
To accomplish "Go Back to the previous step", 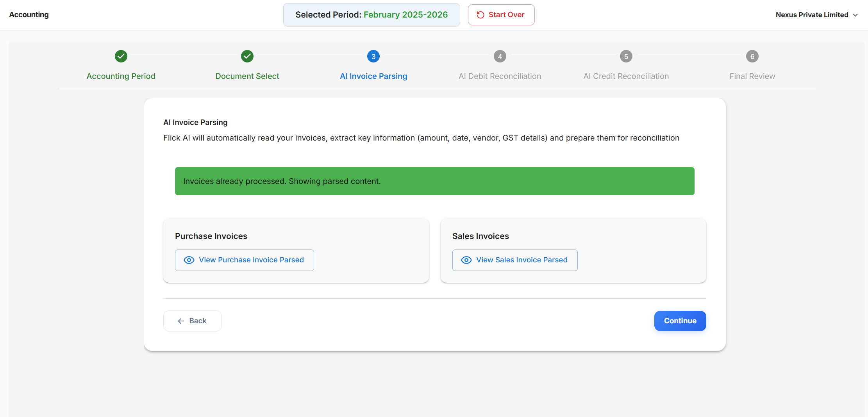I will point(193,321).
